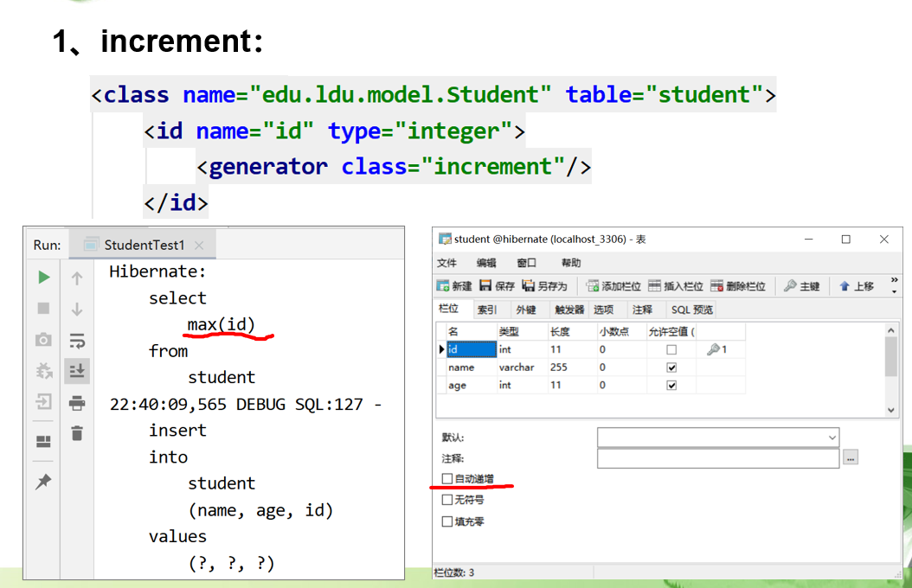Click 插入栏位 insert field button
The height and width of the screenshot is (588, 912).
pyautogui.click(x=675, y=286)
